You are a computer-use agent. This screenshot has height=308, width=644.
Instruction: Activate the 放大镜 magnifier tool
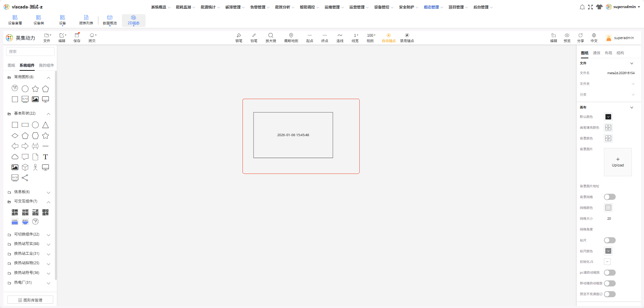pyautogui.click(x=271, y=38)
